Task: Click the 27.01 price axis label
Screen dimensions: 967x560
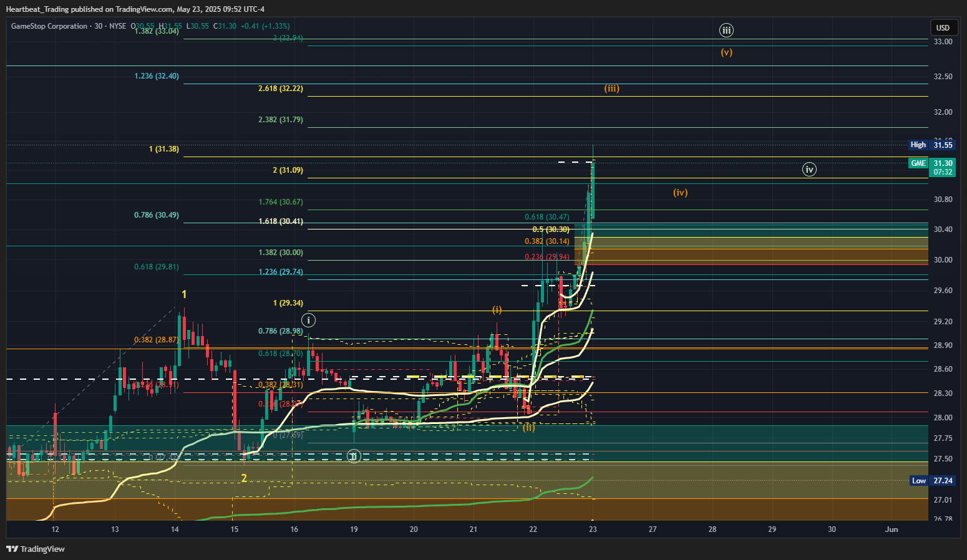Action: point(943,500)
